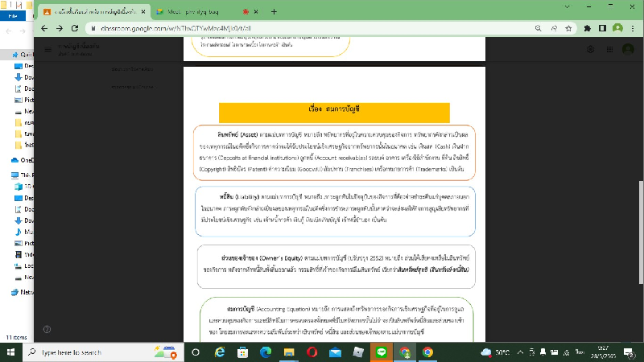644x362 pixels.
Task: Switch to the Google Meet tab
Action: click(197, 11)
